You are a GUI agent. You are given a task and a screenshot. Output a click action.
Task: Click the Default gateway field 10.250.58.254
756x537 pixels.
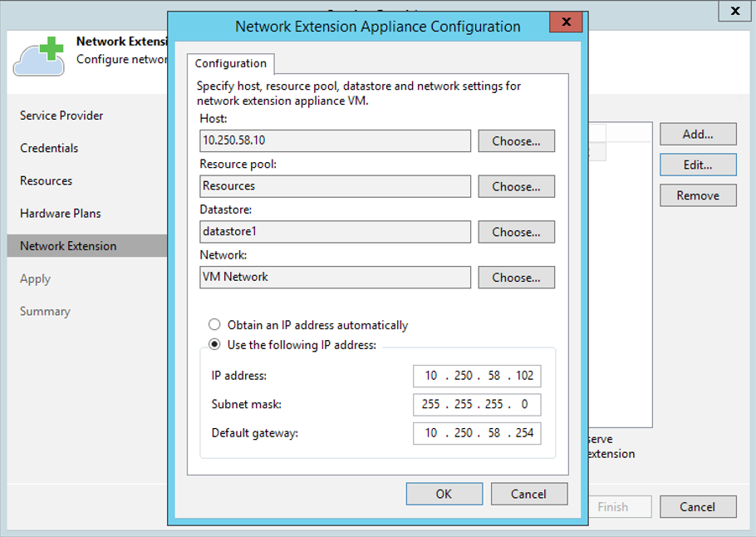coord(477,433)
